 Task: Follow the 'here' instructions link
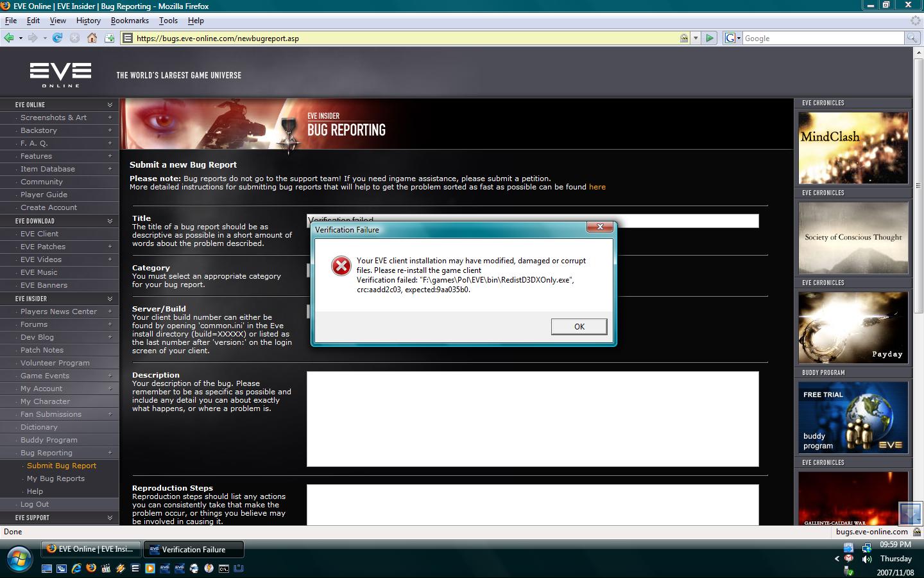click(x=597, y=187)
